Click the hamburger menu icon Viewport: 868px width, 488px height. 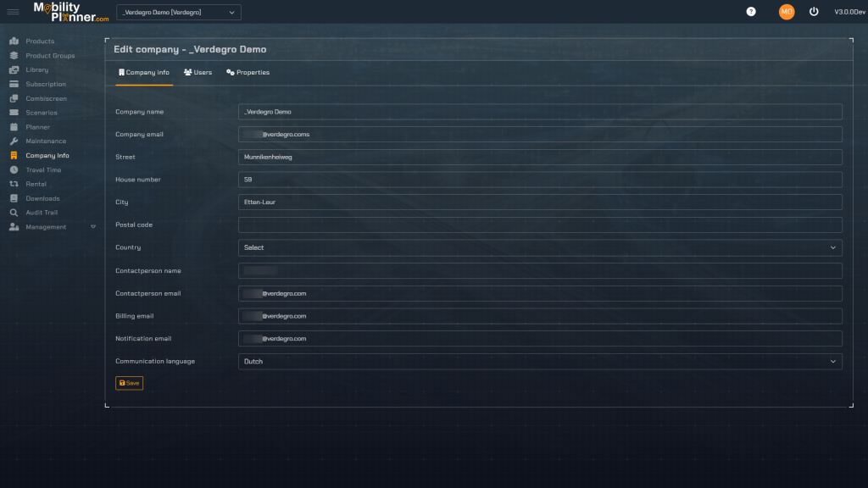coord(13,12)
